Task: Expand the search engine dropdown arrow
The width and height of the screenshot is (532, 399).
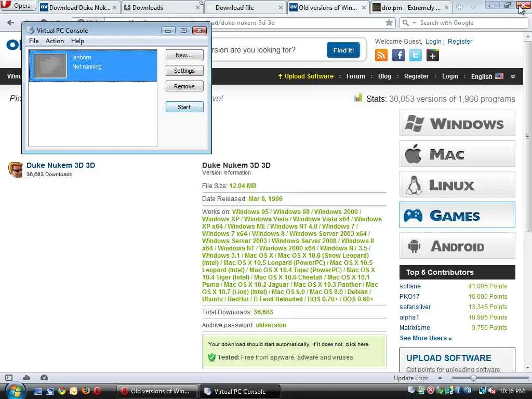Action: point(414,23)
